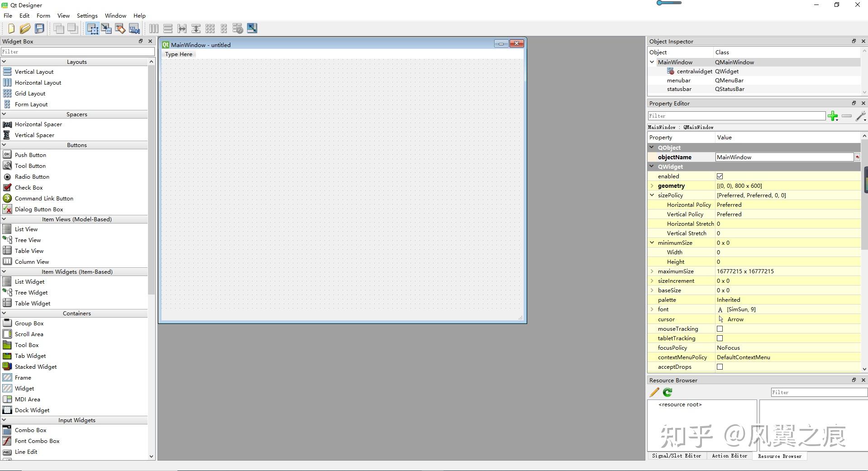The image size is (868, 471).
Task: Lay out in a form layout from toolbar
Action: point(224,29)
